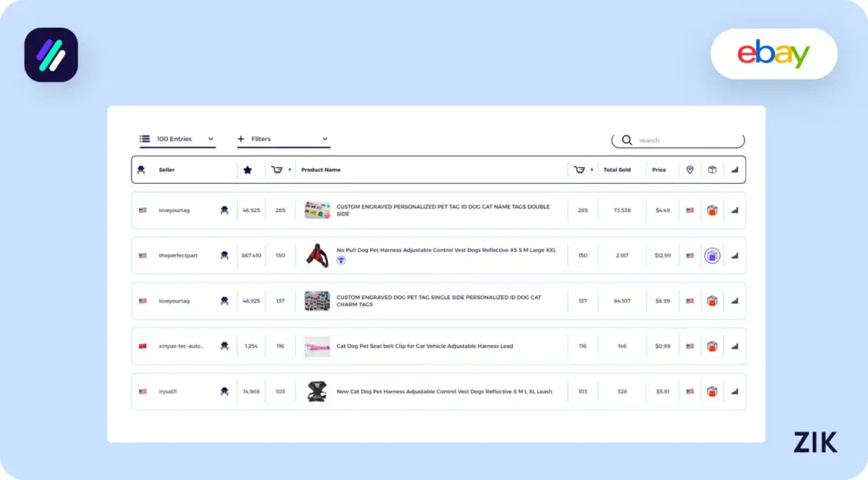Sort by Seller column header
The image size is (868, 480).
point(167,170)
